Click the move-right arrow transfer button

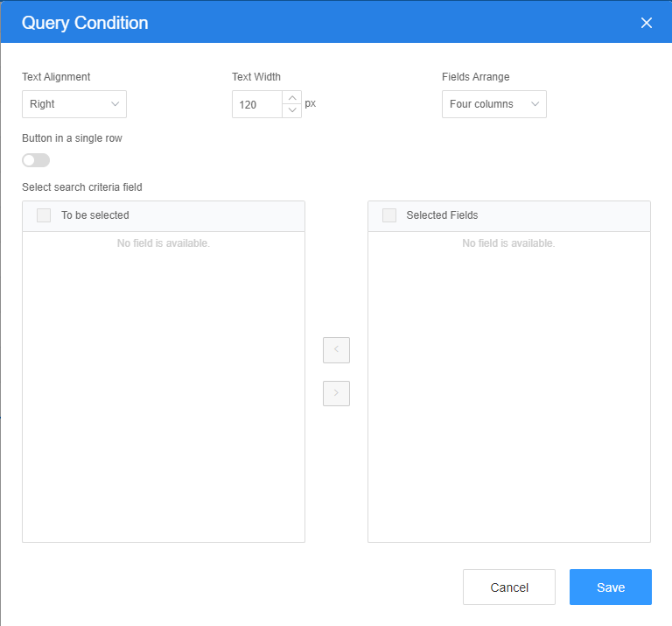pyautogui.click(x=336, y=393)
